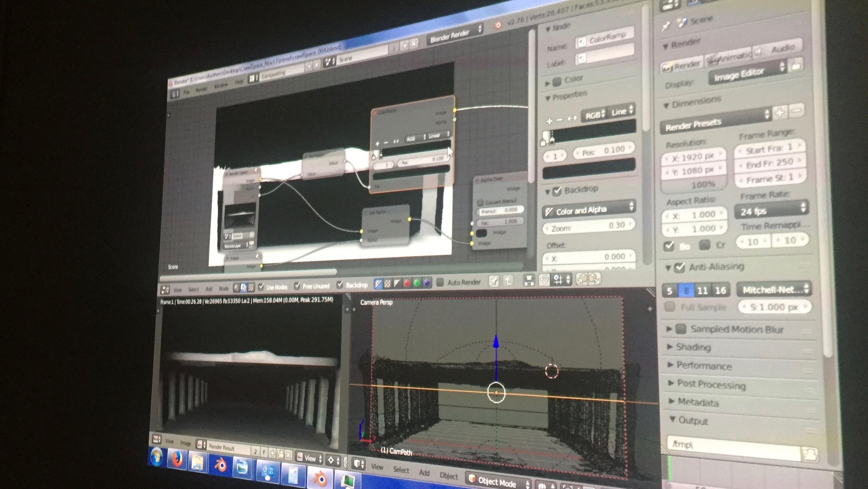Switch the node editor to the shader tree icon
The image size is (868, 489).
236,287
